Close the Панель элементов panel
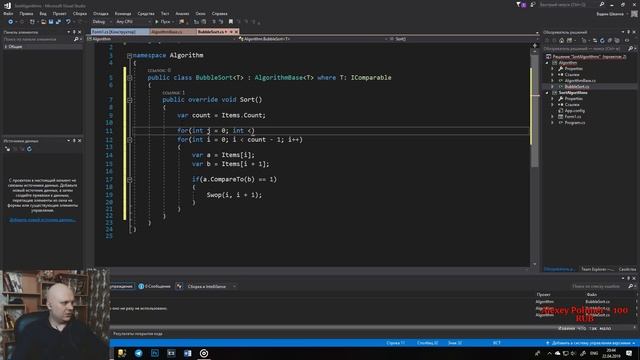This screenshot has height=360, width=640. tap(80, 32)
